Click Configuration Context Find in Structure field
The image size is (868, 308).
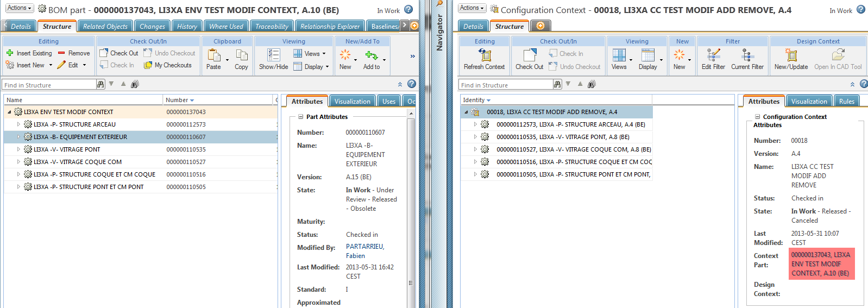coord(506,84)
